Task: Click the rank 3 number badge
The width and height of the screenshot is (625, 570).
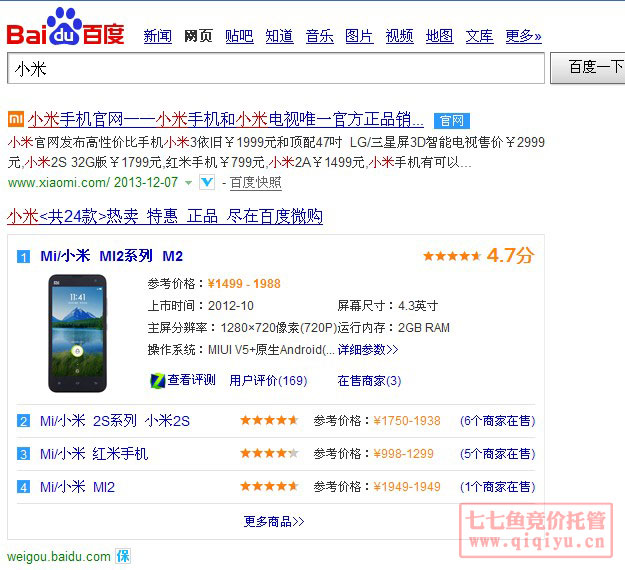Action: click(24, 454)
